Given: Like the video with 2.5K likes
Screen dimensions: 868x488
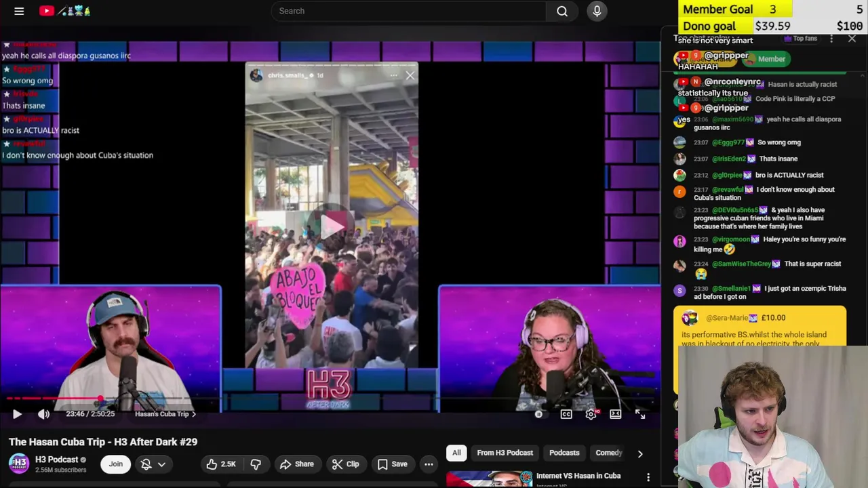Looking at the screenshot, I should (x=222, y=464).
